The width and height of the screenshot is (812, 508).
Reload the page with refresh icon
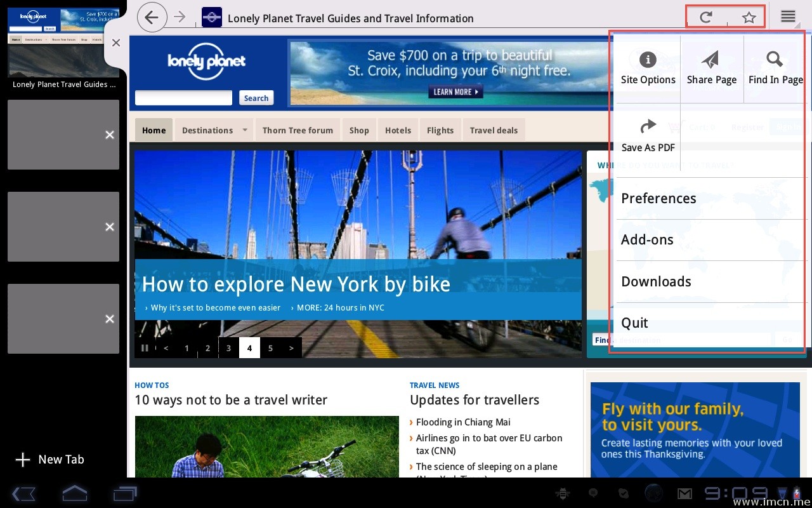pos(705,17)
